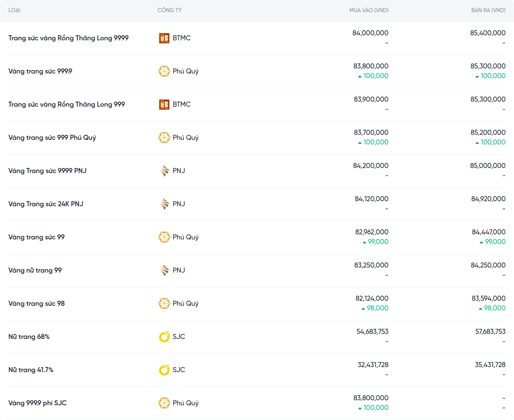
Task: Sort by BÁN RA (VND) column header
Action: click(488, 10)
